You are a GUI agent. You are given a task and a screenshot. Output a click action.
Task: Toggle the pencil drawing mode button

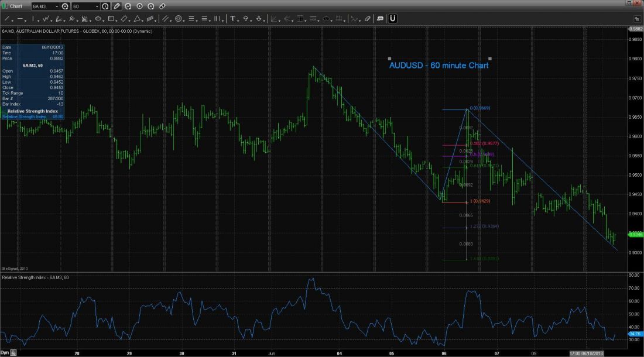point(117,6)
